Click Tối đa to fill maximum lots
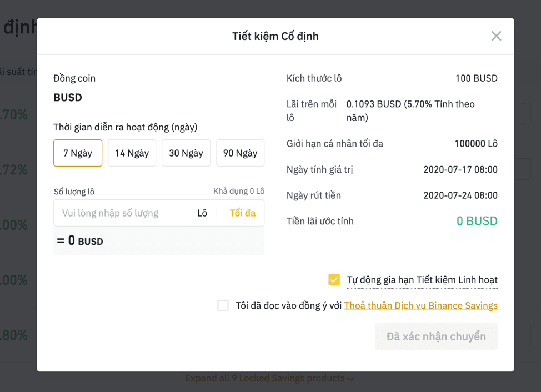This screenshot has width=541, height=392. pyautogui.click(x=243, y=213)
